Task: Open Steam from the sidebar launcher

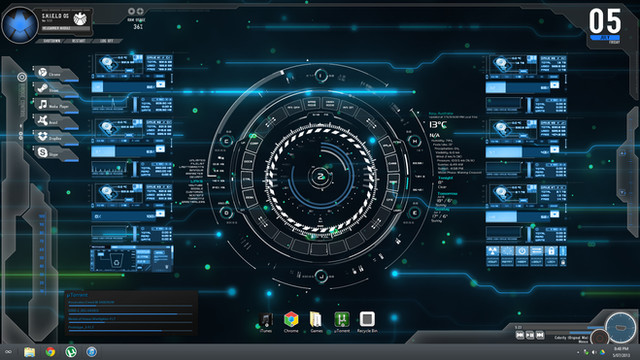Action: (x=55, y=89)
